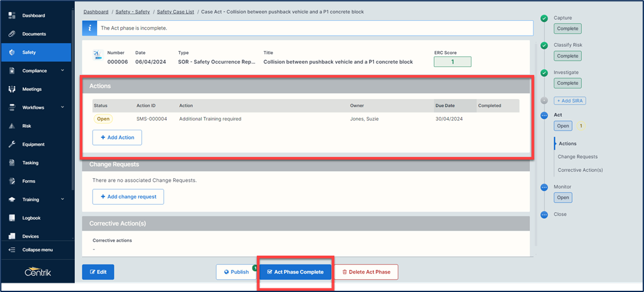Expand the Compliance menu chevron
644x292 pixels.
tap(63, 71)
